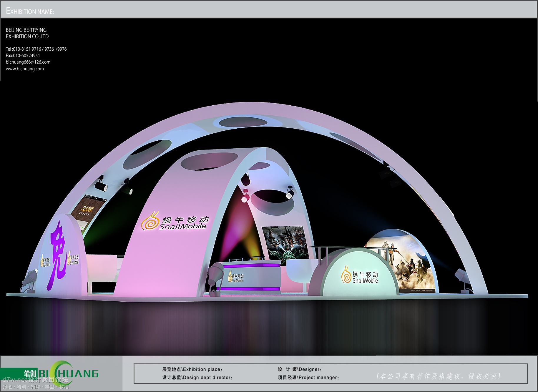Click the "展览地点\Exhibition place:" field label

[x=192, y=369]
